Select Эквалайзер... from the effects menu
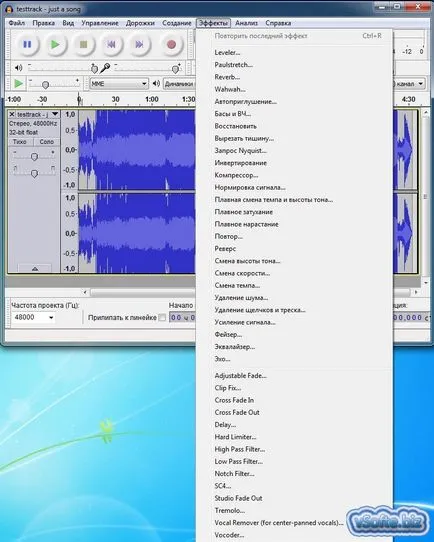 click(234, 347)
